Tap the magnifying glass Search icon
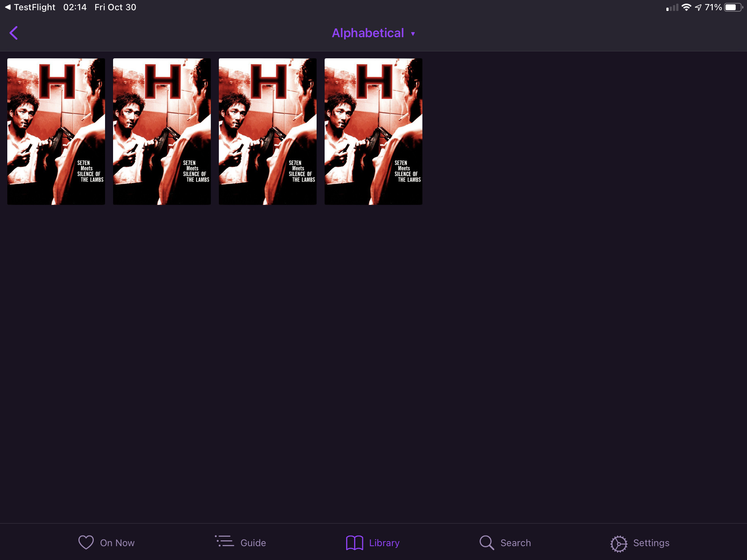 click(x=487, y=542)
